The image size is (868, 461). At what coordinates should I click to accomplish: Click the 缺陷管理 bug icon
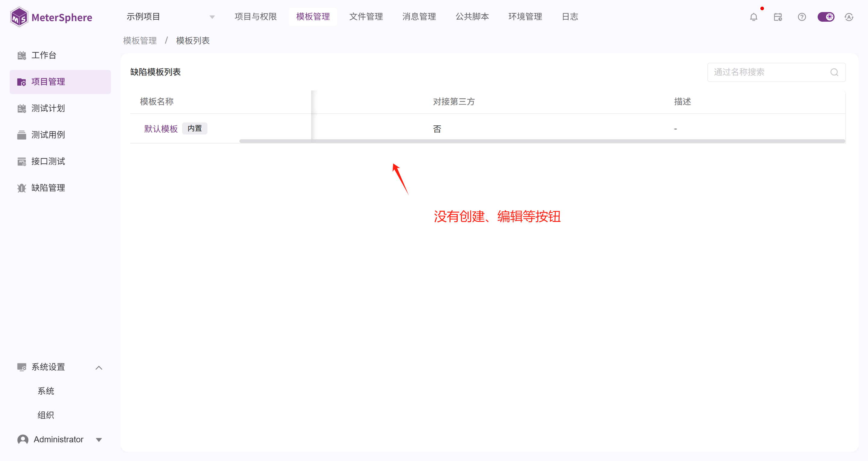[22, 188]
